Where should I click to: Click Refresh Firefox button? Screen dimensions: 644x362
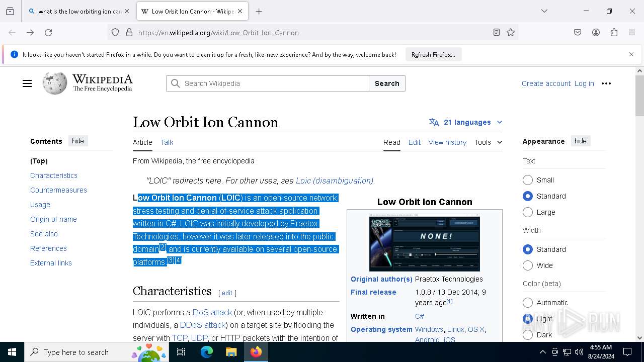click(x=433, y=54)
